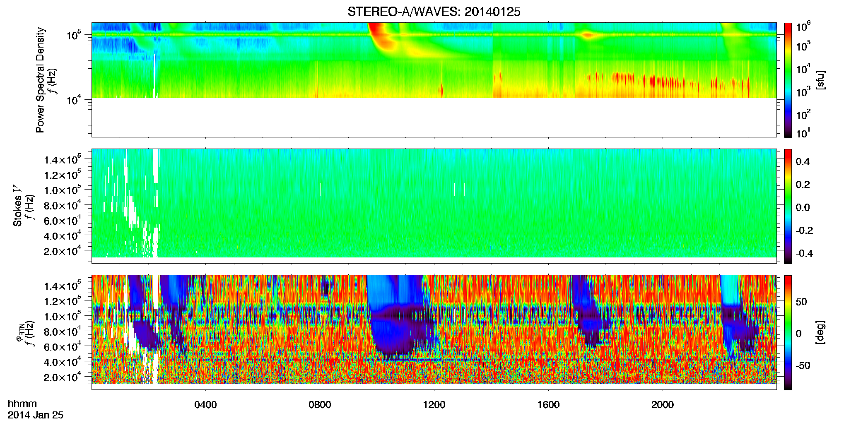The width and height of the screenshot is (868, 447).
Task: Select the "0400" time axis label
Action: pos(205,405)
